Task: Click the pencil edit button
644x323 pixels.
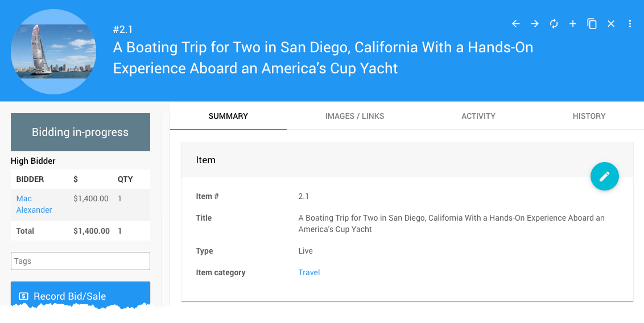Action: click(604, 176)
